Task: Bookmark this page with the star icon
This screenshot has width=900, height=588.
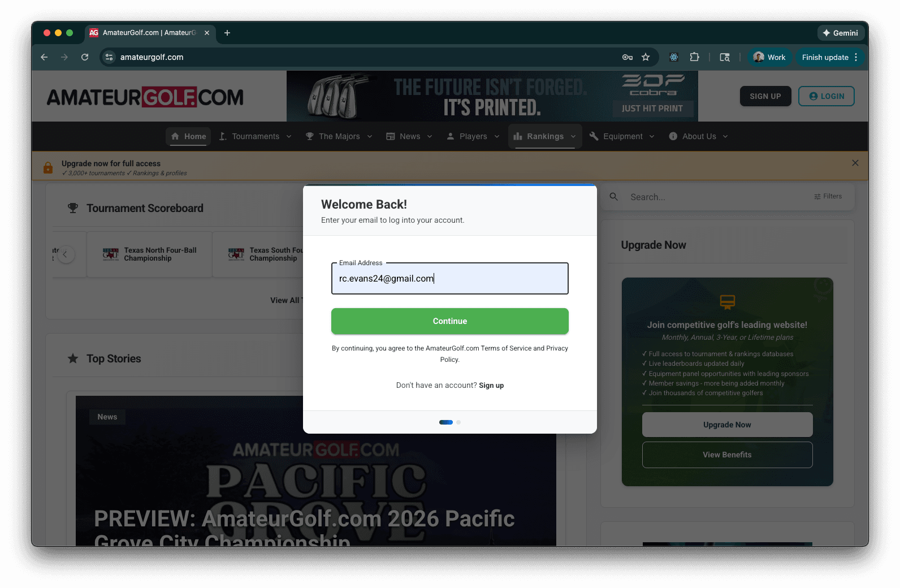Action: point(646,57)
